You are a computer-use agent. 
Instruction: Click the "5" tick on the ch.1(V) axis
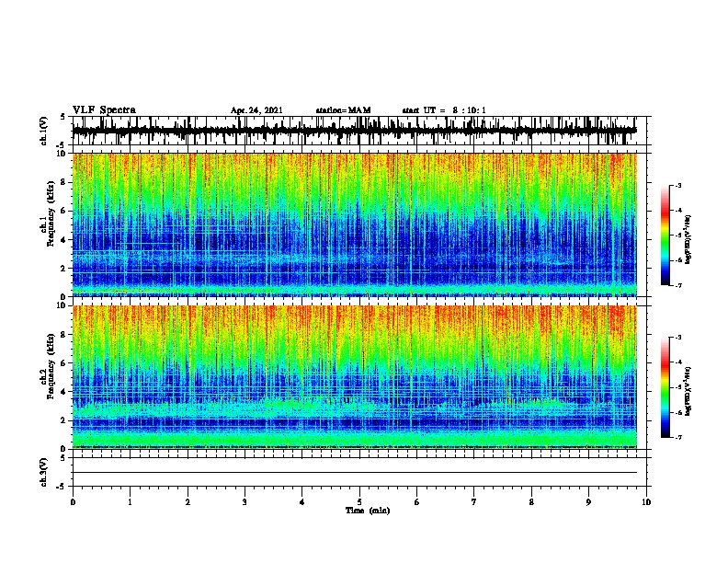63,117
